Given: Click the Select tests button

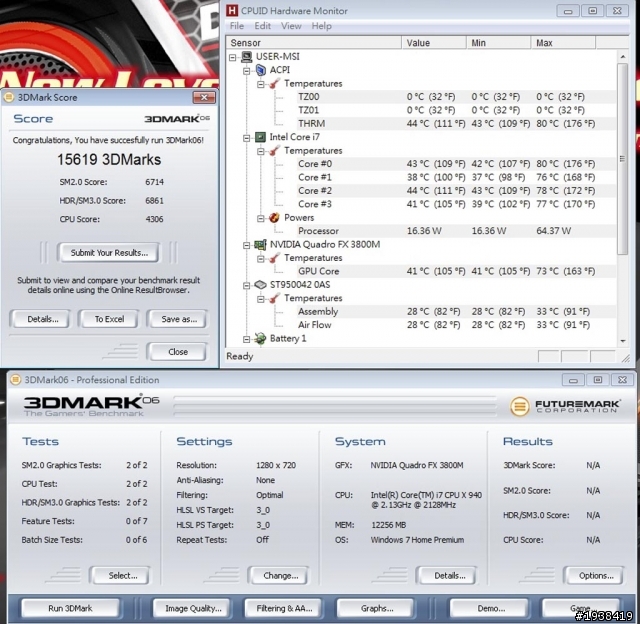Looking at the screenshot, I should pyautogui.click(x=121, y=575).
